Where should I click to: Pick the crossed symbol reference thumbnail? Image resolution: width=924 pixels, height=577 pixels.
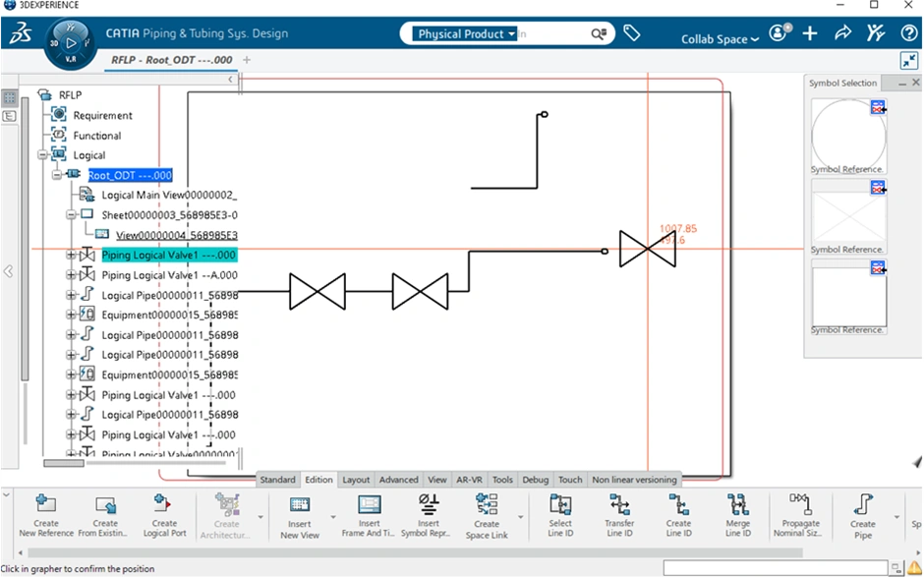click(848, 216)
